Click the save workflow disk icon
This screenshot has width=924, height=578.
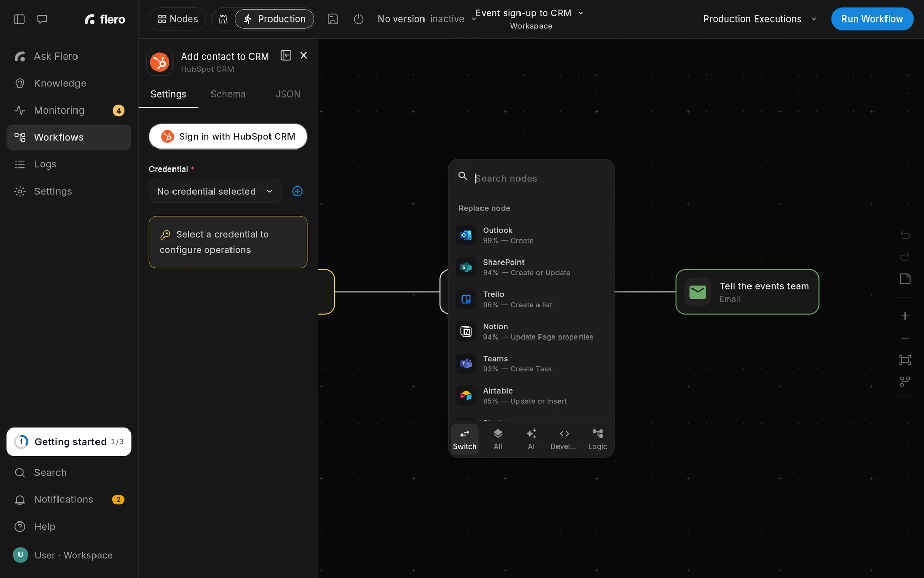[333, 19]
